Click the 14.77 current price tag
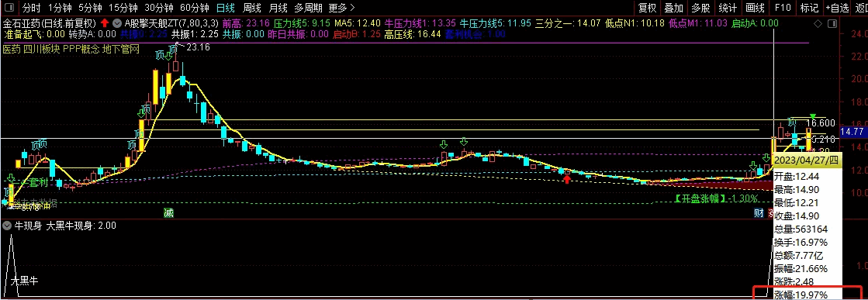The height and width of the screenshot is (300, 868). (852, 132)
